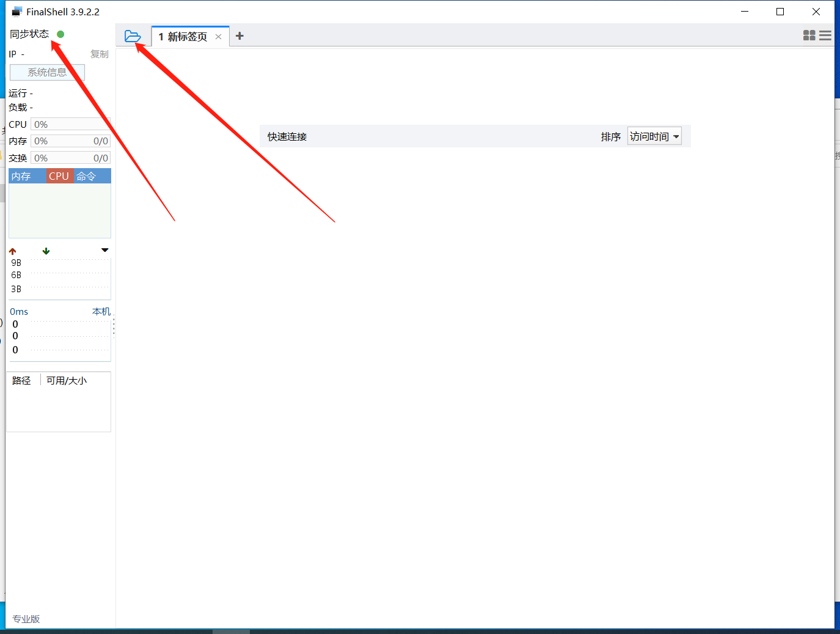Click the 复制 link to copy the IP
This screenshot has height=634, width=840.
point(100,54)
